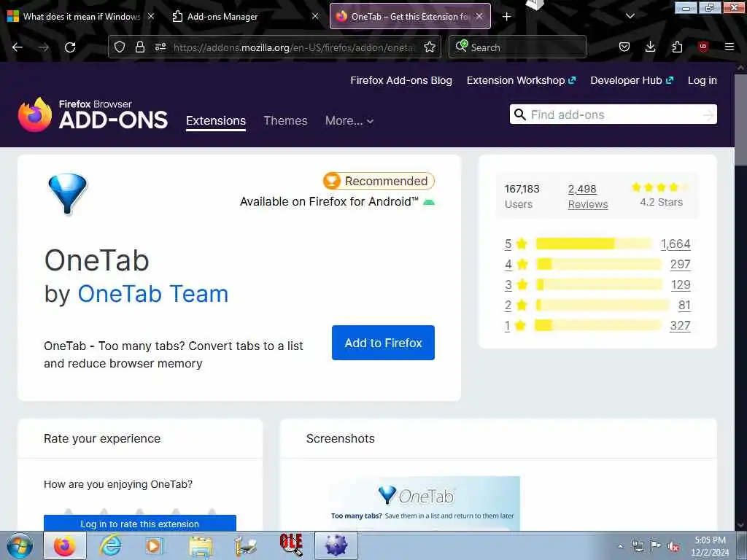Click the Recommended badge
Screen dimensions: 747x560
379,181
